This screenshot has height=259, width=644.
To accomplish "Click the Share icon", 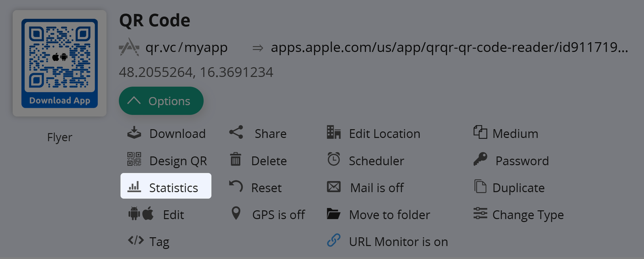I will (x=236, y=133).
